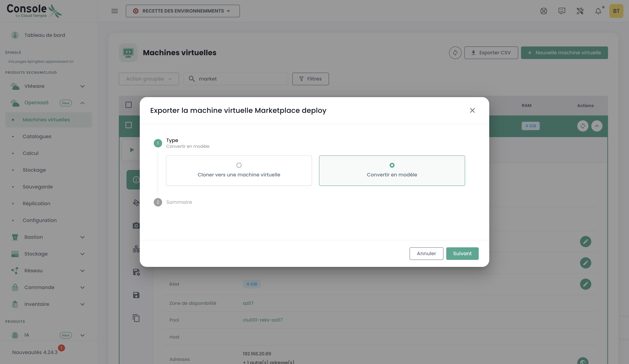Screen dimensions: 629x364
Task: Click the Suivant button
Action: (x=462, y=253)
